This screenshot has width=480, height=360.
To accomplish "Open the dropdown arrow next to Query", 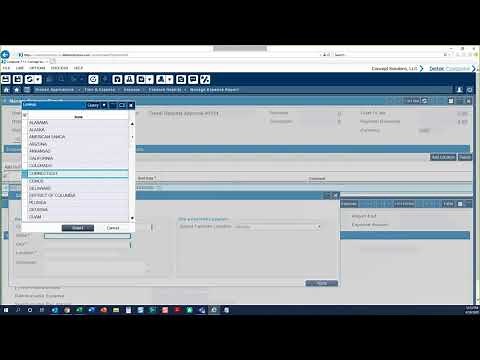I will coord(104,105).
